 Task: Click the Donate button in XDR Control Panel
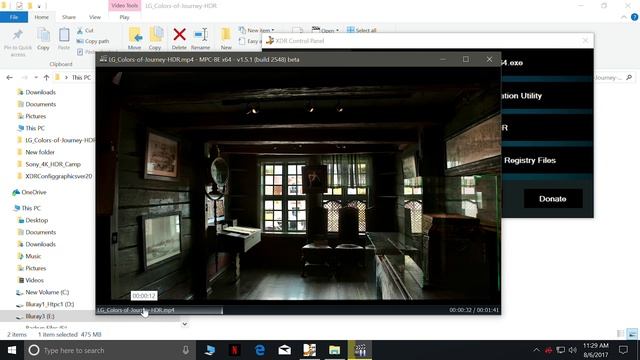(553, 199)
